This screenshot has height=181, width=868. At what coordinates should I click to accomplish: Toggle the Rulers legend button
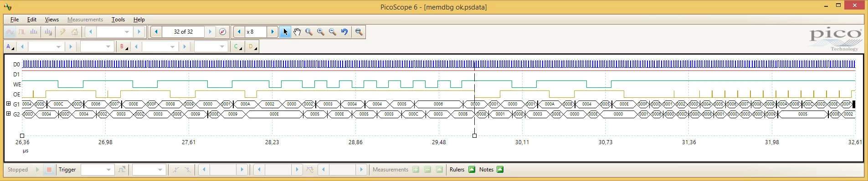pos(472,170)
